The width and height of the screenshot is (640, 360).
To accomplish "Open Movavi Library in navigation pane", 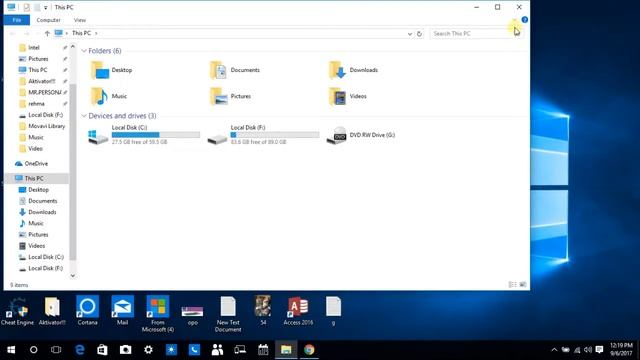I will click(x=47, y=126).
